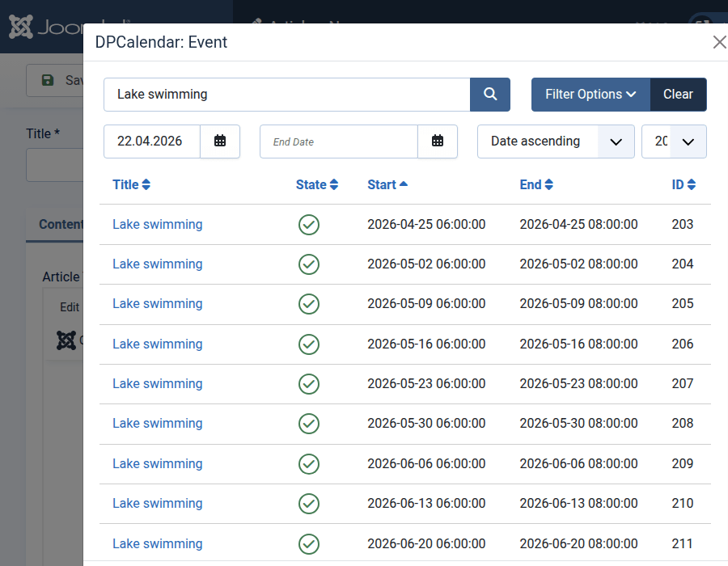This screenshot has width=728, height=566.
Task: Select Lake swimming event with ID 207
Action: 157,384
